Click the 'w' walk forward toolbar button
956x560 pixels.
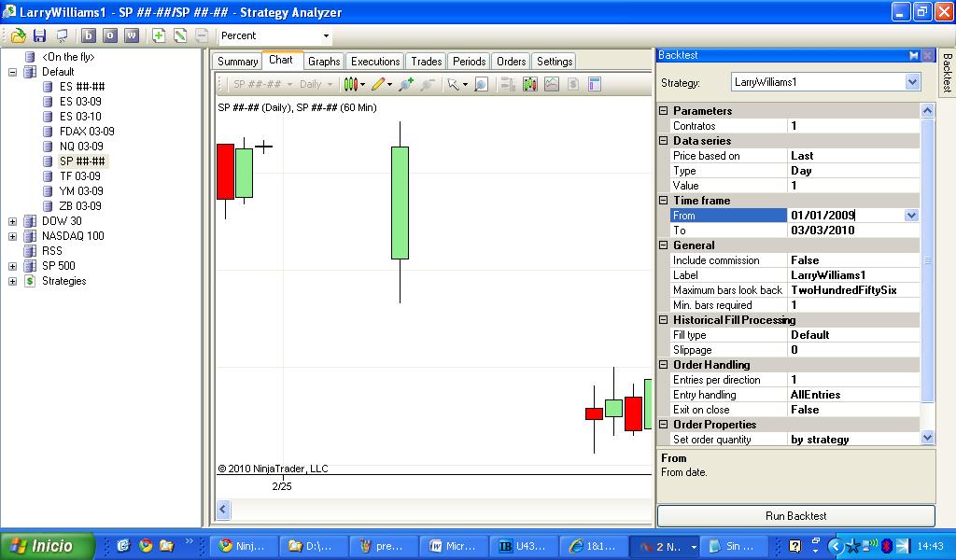(131, 35)
